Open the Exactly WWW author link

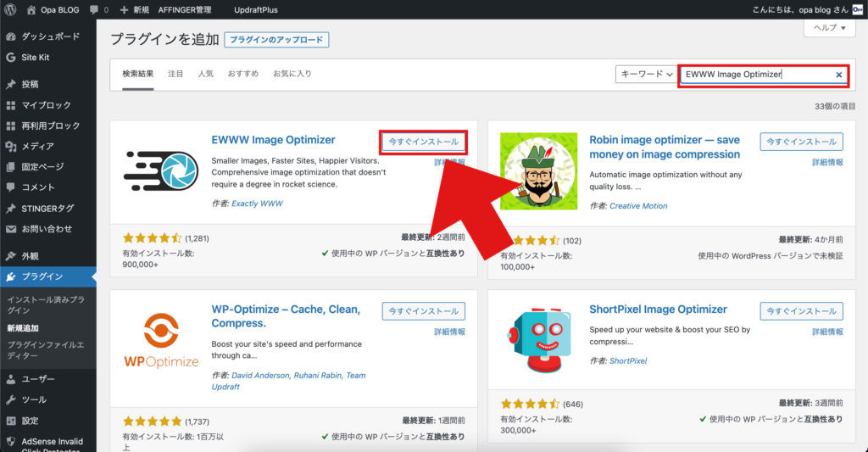pos(258,204)
